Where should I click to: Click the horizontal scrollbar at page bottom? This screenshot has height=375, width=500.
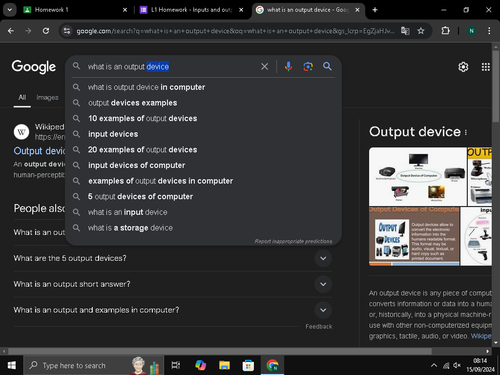click(x=220, y=351)
